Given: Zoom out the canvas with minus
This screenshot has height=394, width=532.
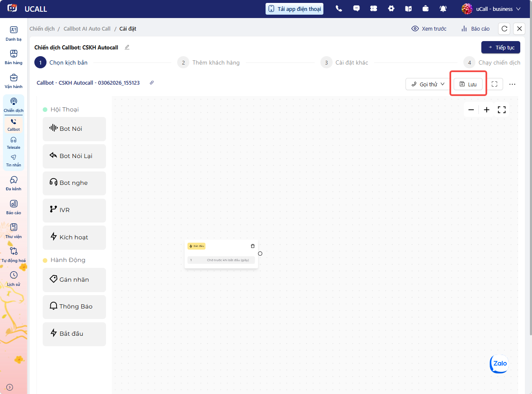Looking at the screenshot, I should [x=471, y=110].
